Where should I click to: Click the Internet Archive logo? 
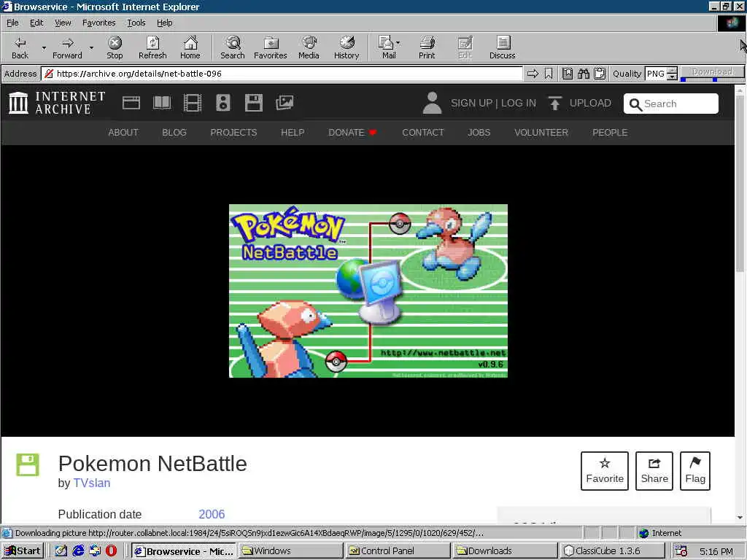(57, 103)
